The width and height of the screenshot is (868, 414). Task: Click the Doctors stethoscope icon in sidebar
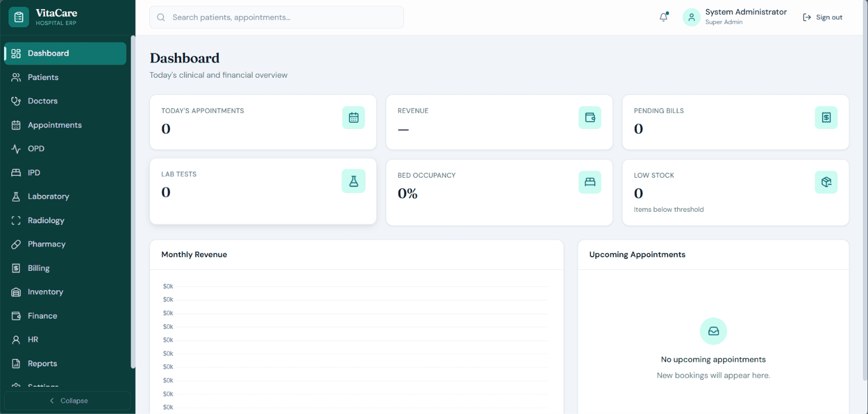[16, 101]
